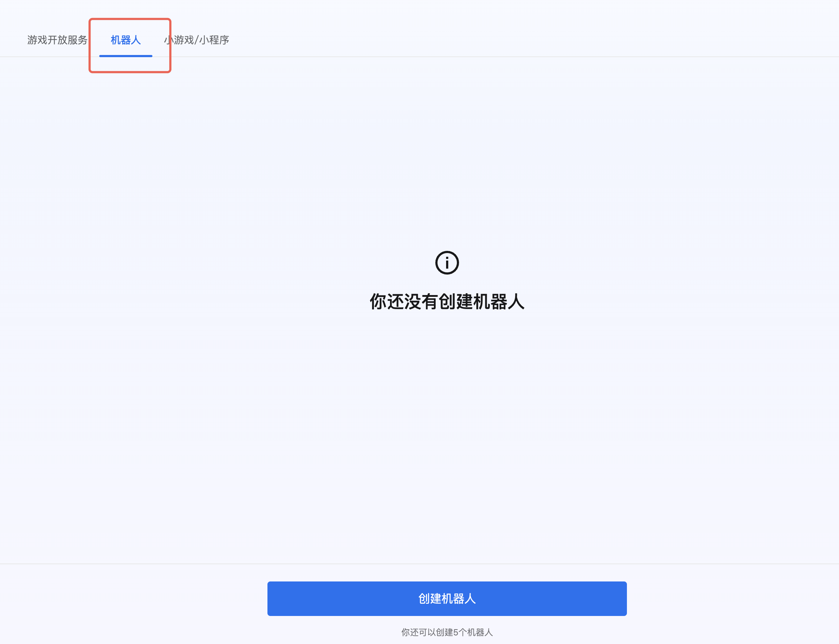
Task: Start creating a robot with the blue button
Action: point(447,598)
